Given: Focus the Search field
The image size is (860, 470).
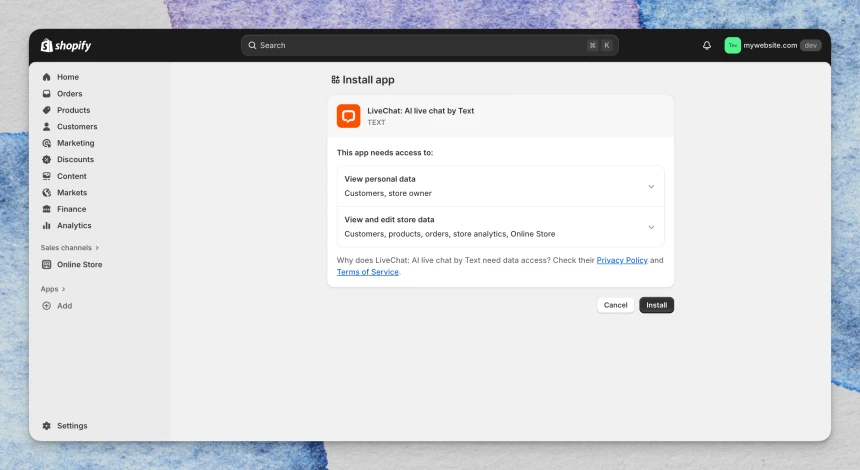Looking at the screenshot, I should click(x=429, y=46).
